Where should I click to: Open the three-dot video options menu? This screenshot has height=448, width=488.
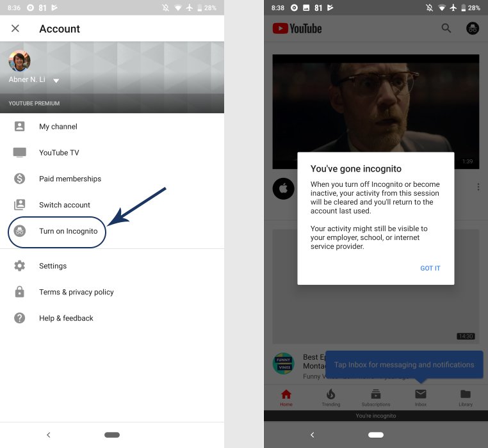(478, 187)
